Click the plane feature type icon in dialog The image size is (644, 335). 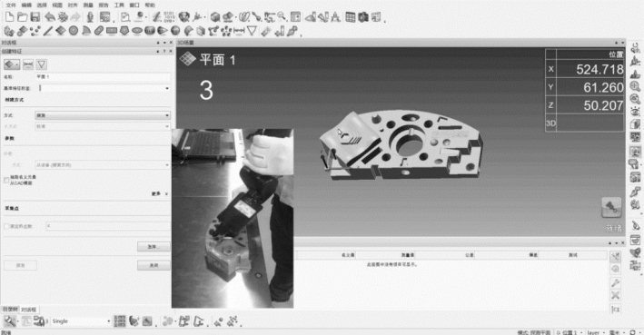12,64
